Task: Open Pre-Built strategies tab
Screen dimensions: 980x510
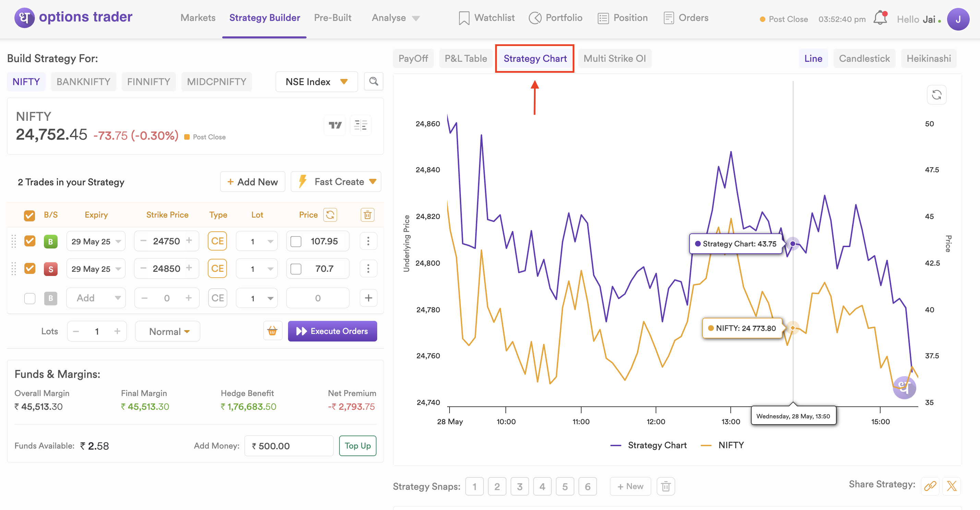Action: click(333, 18)
